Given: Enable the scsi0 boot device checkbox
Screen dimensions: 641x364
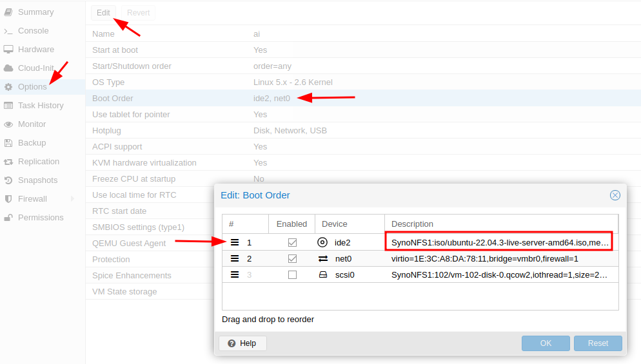Looking at the screenshot, I should tap(292, 274).
